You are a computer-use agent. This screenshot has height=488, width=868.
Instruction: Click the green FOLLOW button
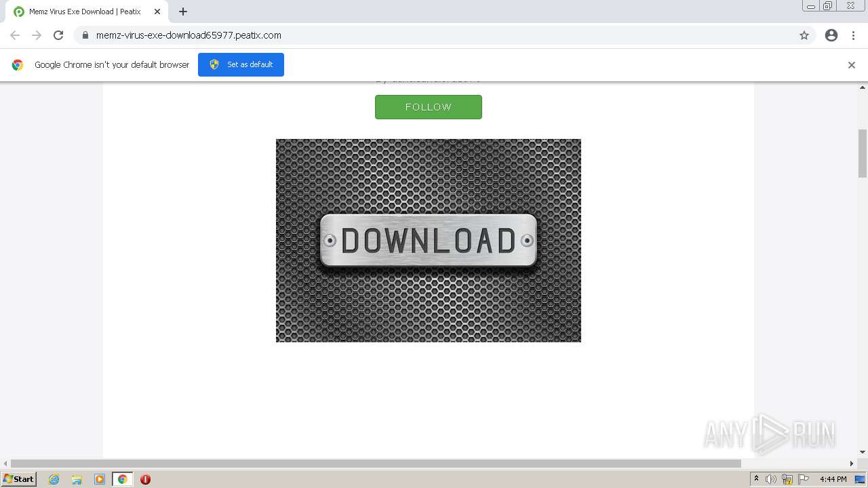(429, 107)
